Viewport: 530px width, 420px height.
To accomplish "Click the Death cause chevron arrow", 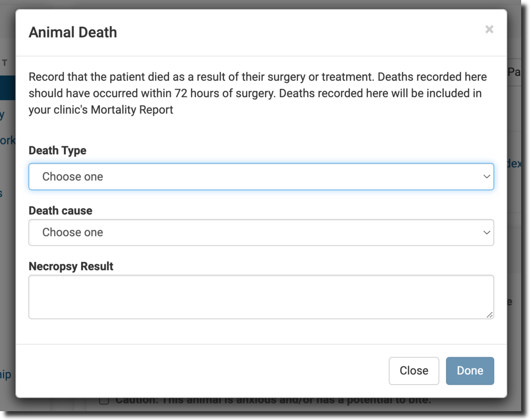I will point(486,232).
